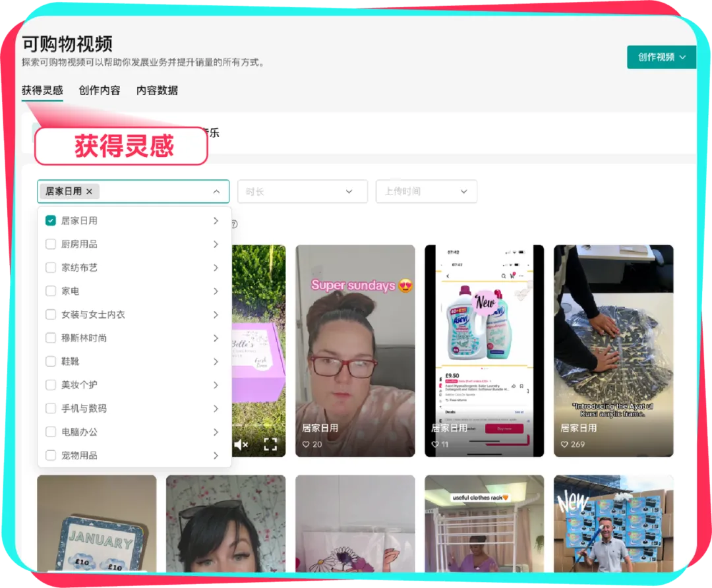The image size is (712, 588).
Task: Open the 上传时间 dropdown filter
Action: tap(427, 191)
